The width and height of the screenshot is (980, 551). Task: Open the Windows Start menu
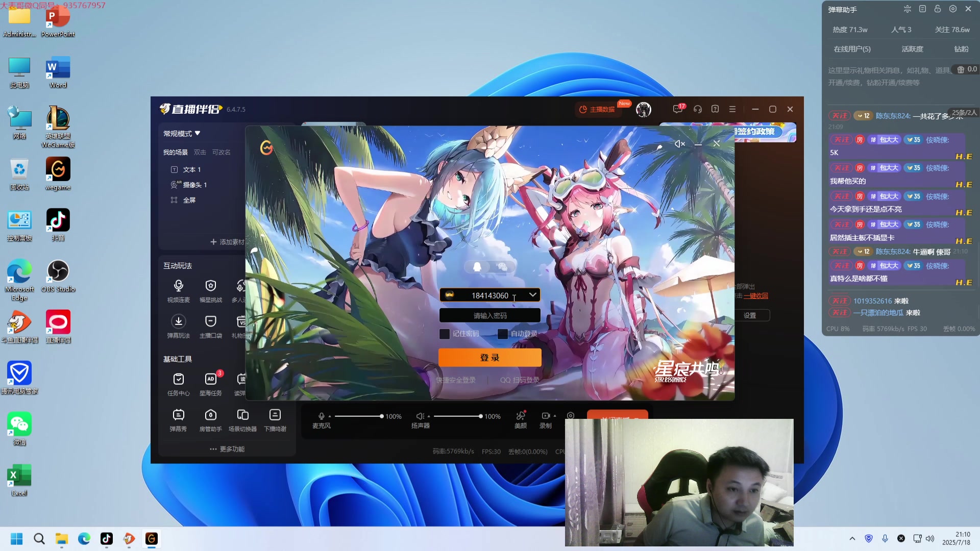(x=17, y=538)
